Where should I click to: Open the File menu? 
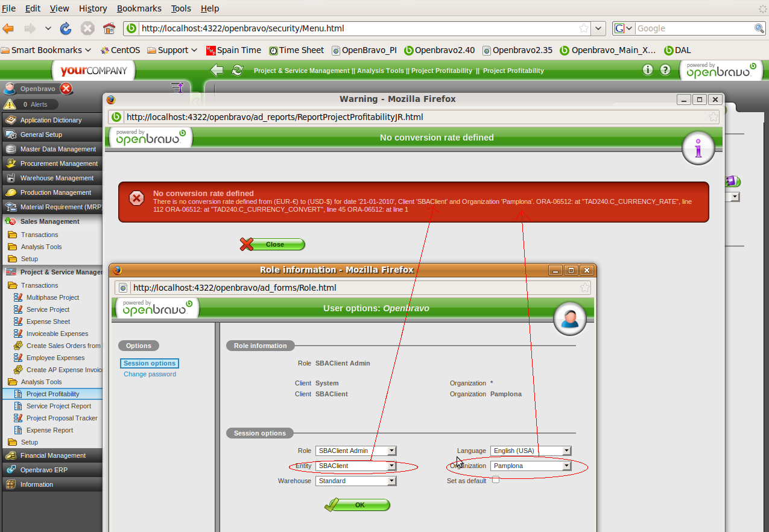tap(9, 8)
